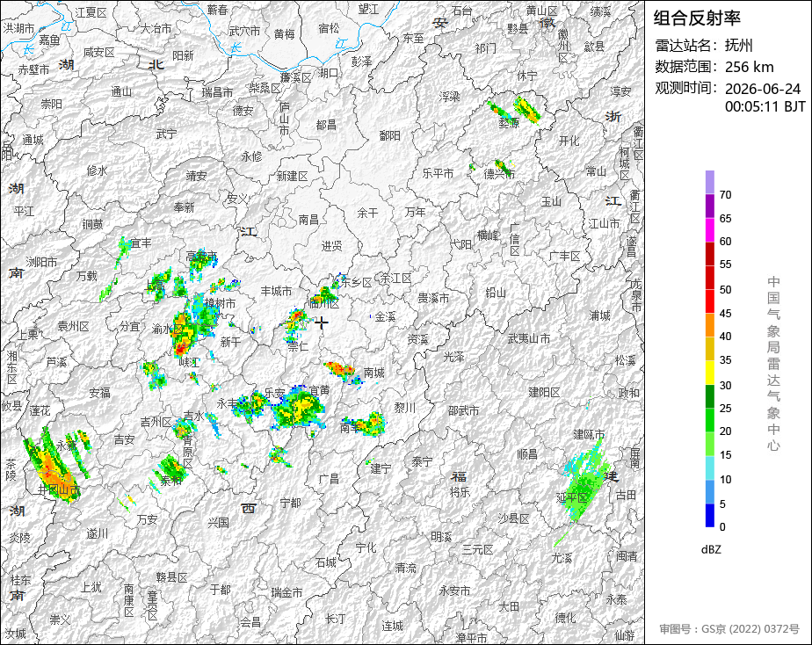Click the observation date 2026-06-24
Image resolution: width=812 pixels, height=645 pixels.
[x=763, y=89]
